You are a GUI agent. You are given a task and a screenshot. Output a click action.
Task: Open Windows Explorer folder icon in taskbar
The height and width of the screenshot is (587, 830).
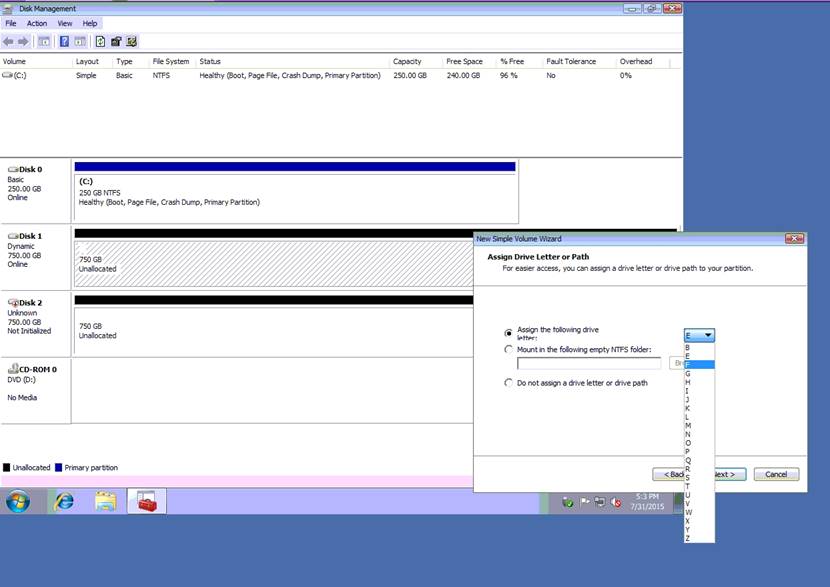pos(105,502)
